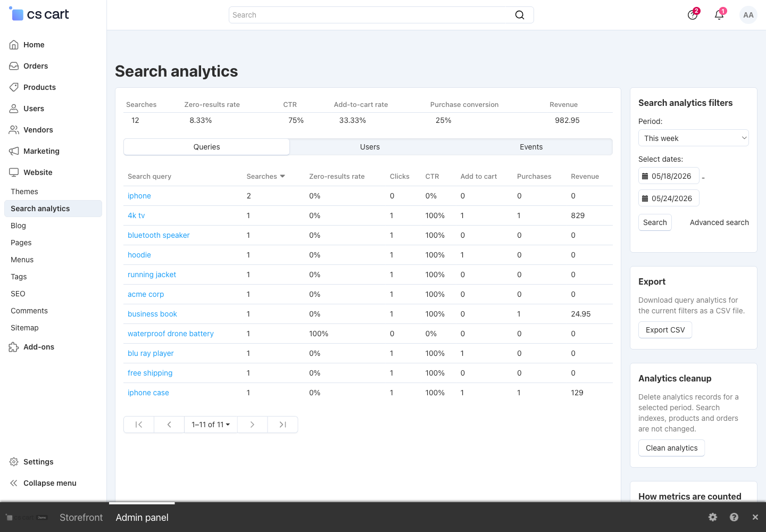Go to next results page
The image size is (766, 532).
[x=252, y=425]
